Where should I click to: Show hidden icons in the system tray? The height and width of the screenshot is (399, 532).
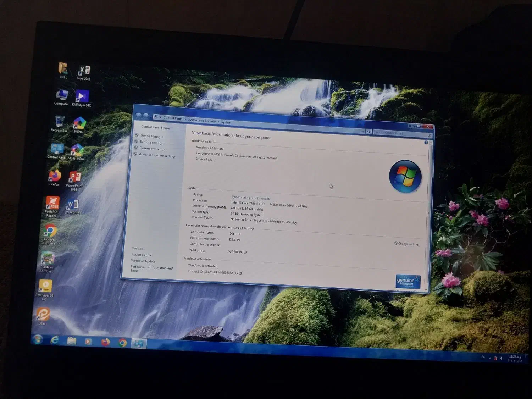click(x=490, y=358)
